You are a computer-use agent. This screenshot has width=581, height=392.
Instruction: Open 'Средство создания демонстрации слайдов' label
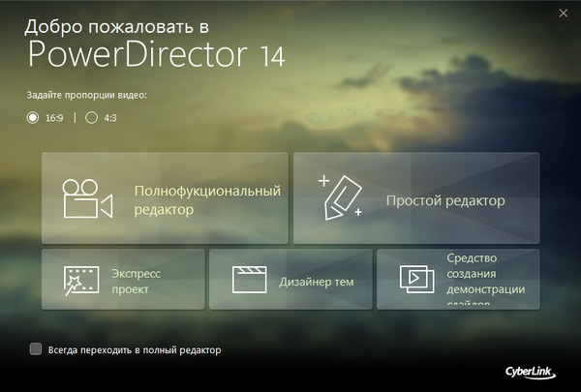pos(485,281)
